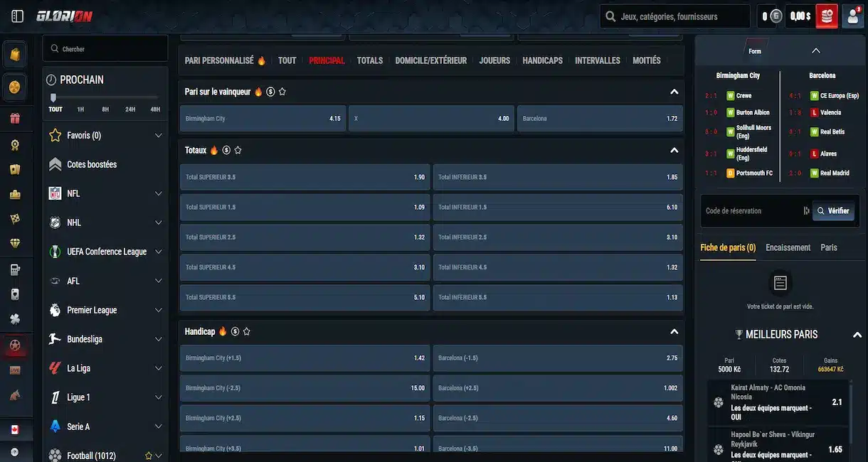Open the DOMICILE/EXTÉRIEUR tab
The image size is (868, 462).
431,60
